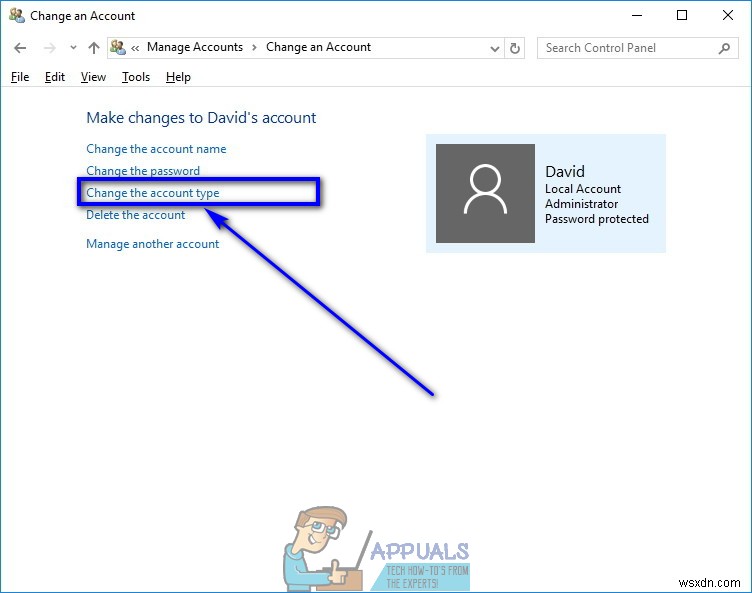
Task: Click the Local Account label
Action: tap(583, 189)
